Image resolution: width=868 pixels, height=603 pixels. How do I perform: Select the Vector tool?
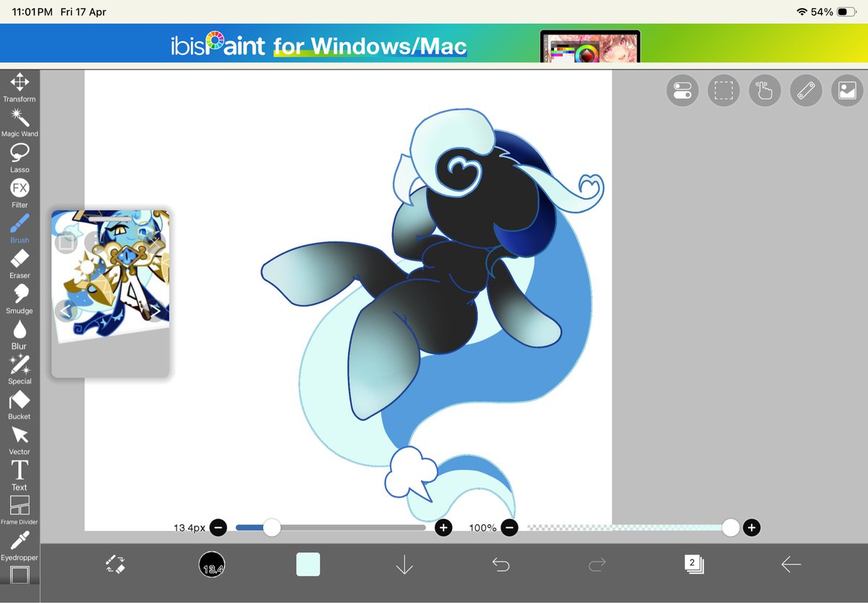coord(20,440)
